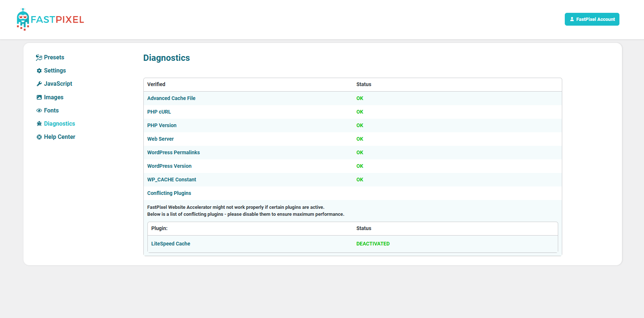This screenshot has height=318, width=644.
Task: Click the JavaScript wrench icon
Action: tap(39, 84)
